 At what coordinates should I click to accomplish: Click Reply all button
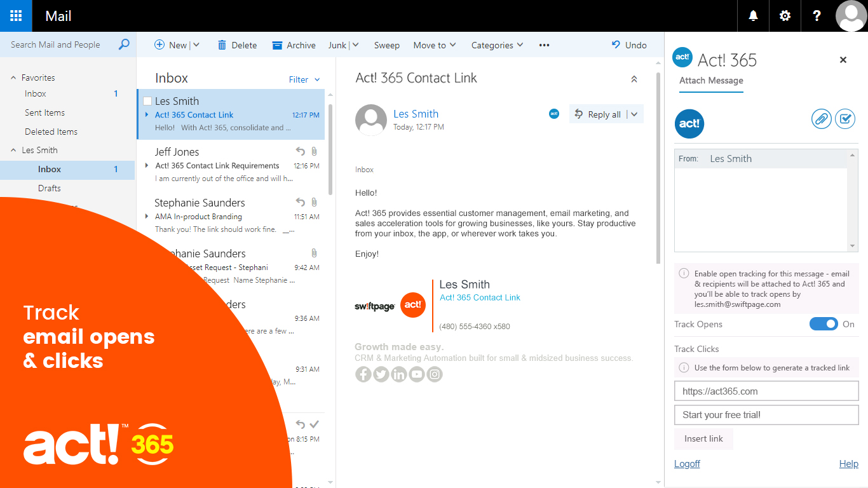[597, 114]
